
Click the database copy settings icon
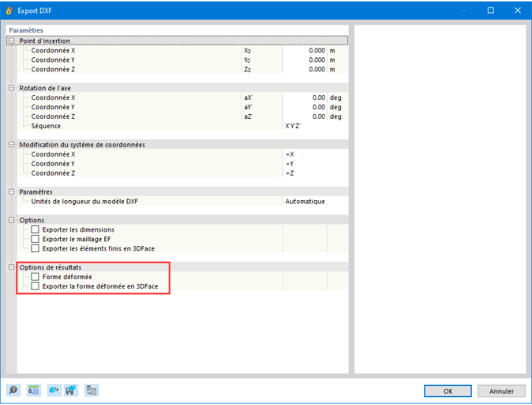click(91, 390)
